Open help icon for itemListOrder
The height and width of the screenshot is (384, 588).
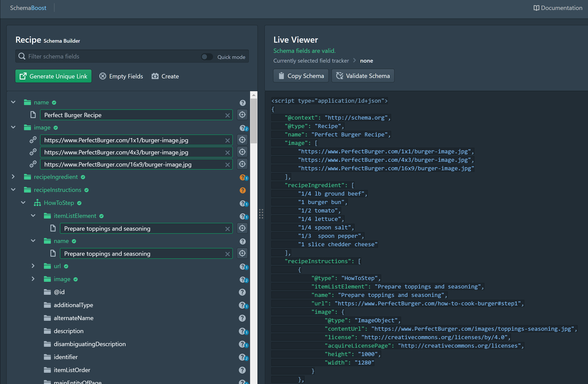242,370
